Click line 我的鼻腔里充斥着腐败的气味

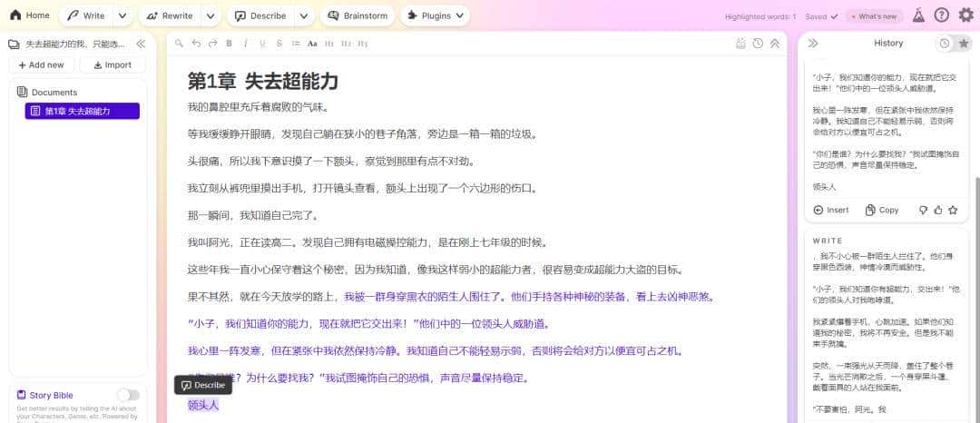click(x=258, y=107)
